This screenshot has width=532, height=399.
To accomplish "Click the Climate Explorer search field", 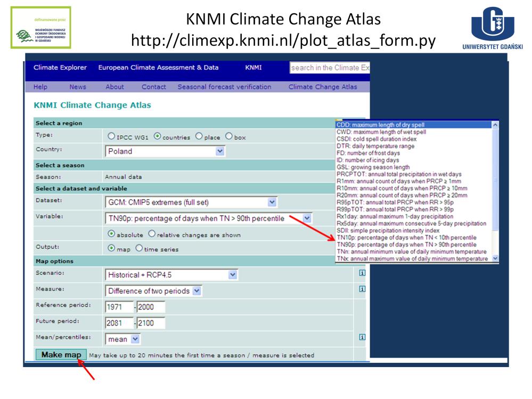I will coord(330,68).
